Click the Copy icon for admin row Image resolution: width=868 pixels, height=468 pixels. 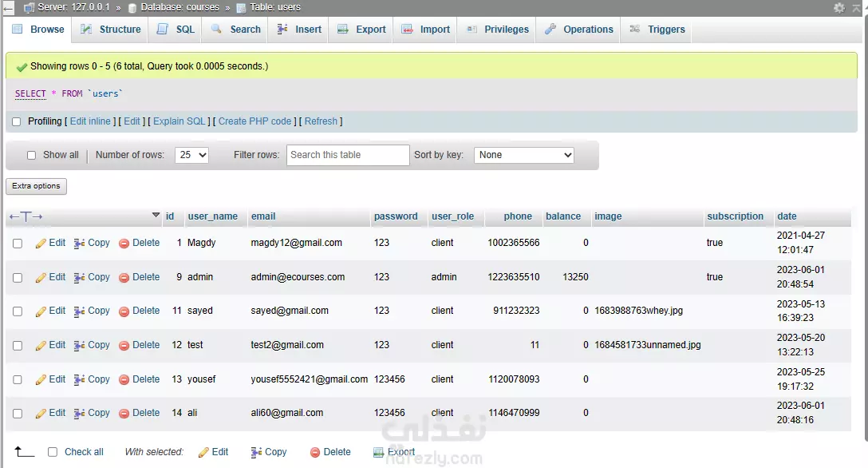click(79, 277)
